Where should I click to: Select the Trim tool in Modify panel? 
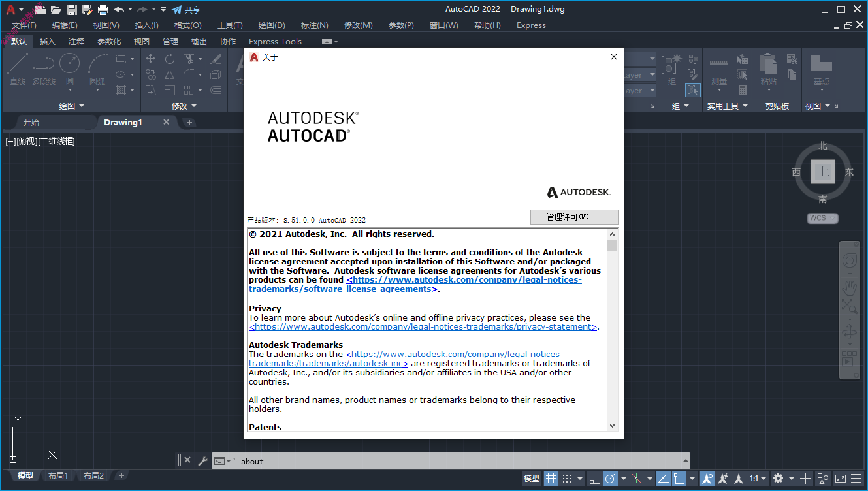pos(189,59)
